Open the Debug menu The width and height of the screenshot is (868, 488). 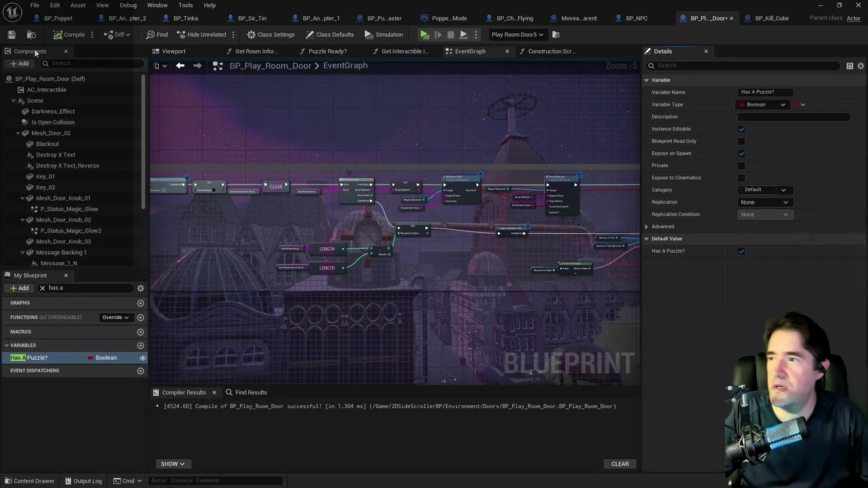(x=128, y=5)
